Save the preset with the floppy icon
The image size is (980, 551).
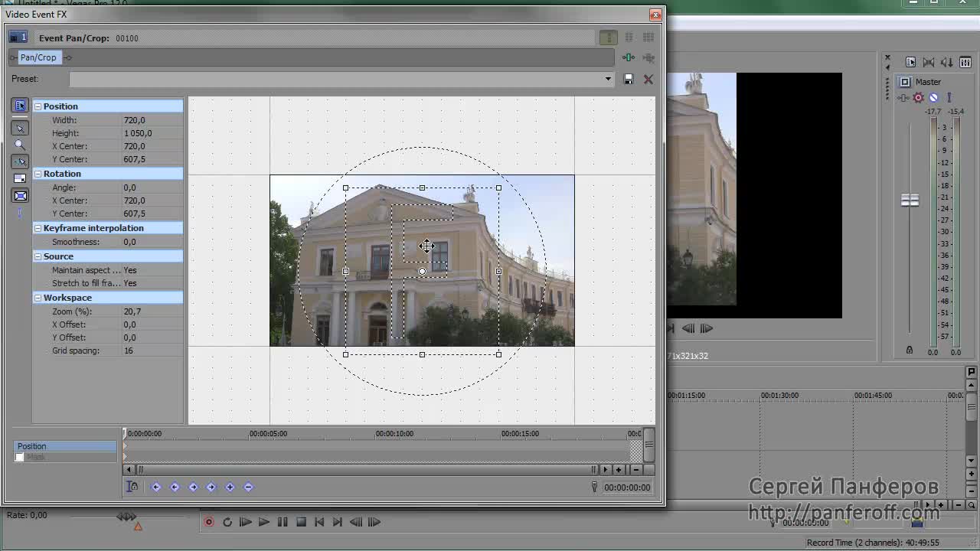[x=629, y=79]
